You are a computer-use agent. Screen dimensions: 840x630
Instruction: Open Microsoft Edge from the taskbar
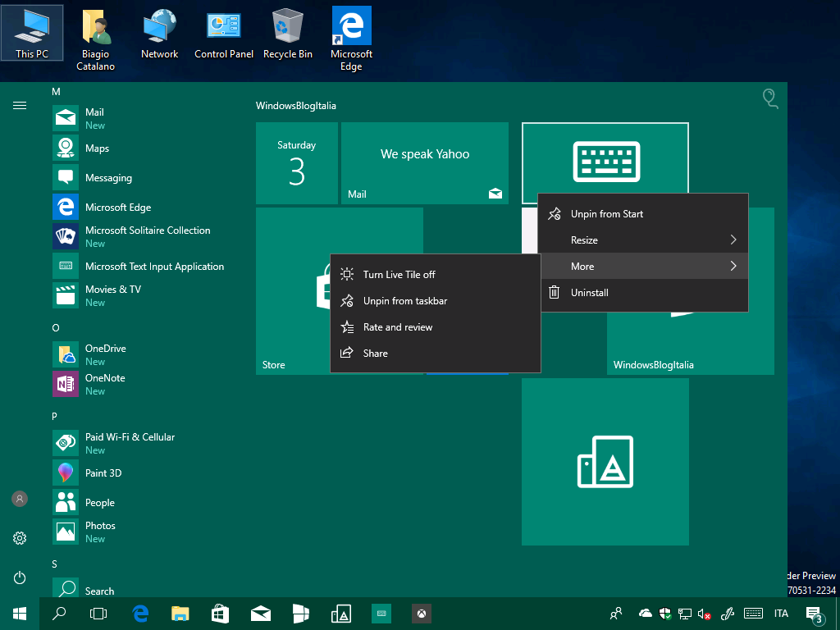coord(140,614)
